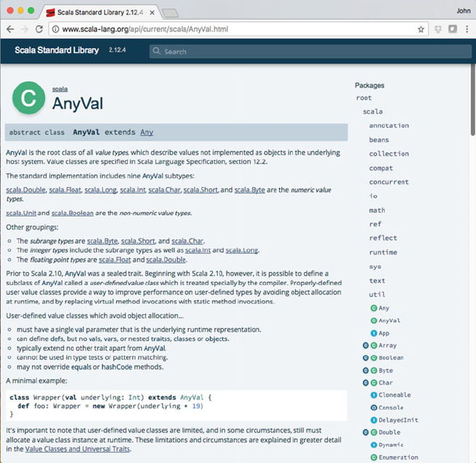Open the beans package
The image size is (476, 463).
(x=379, y=140)
